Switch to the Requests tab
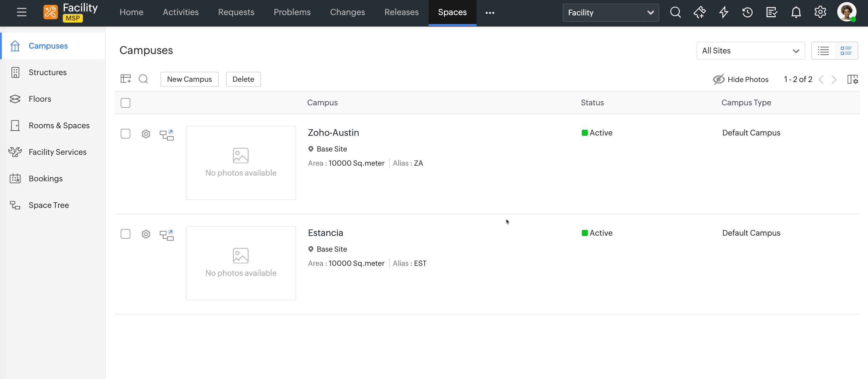Screen dimensions: 868x379 pyautogui.click(x=236, y=12)
